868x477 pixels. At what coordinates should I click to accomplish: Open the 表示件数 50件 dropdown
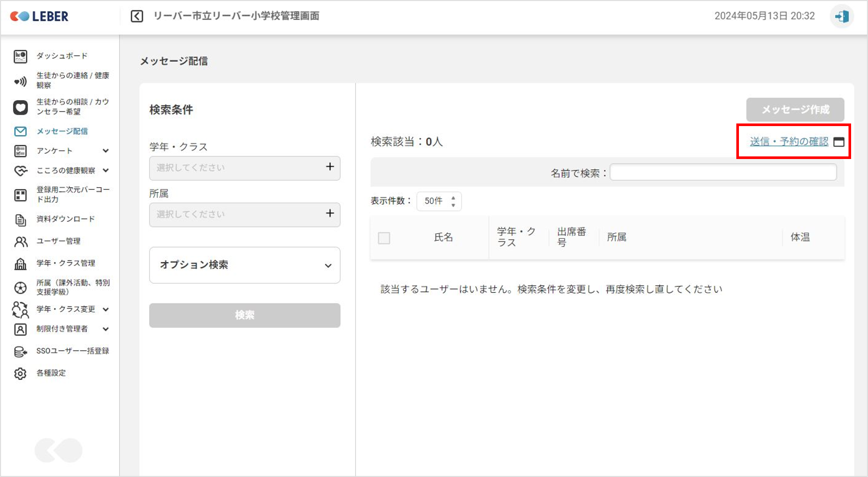coord(439,201)
